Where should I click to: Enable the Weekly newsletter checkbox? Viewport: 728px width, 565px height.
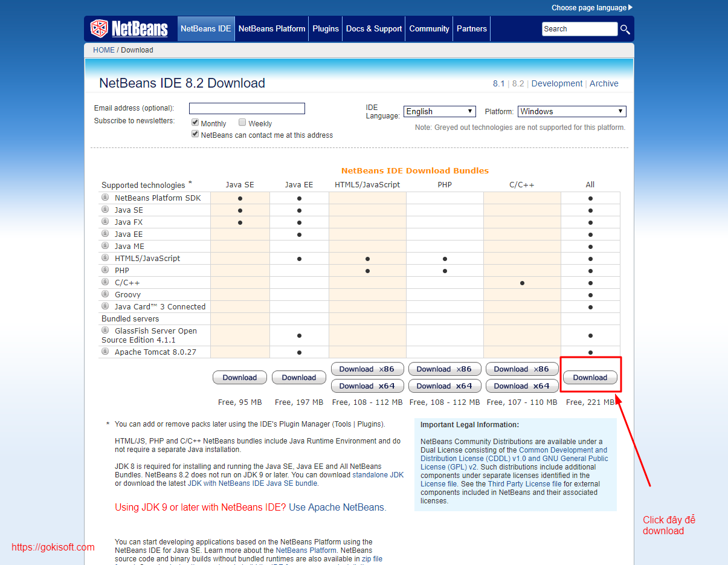click(242, 123)
